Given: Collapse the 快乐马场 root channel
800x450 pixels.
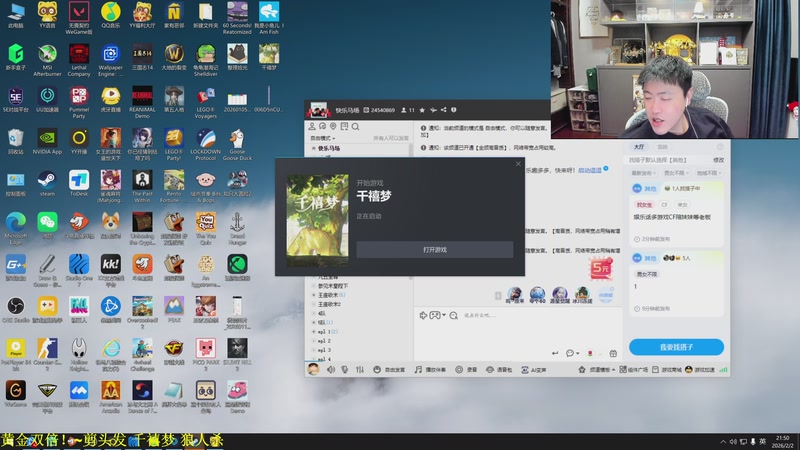Looking at the screenshot, I should point(313,148).
